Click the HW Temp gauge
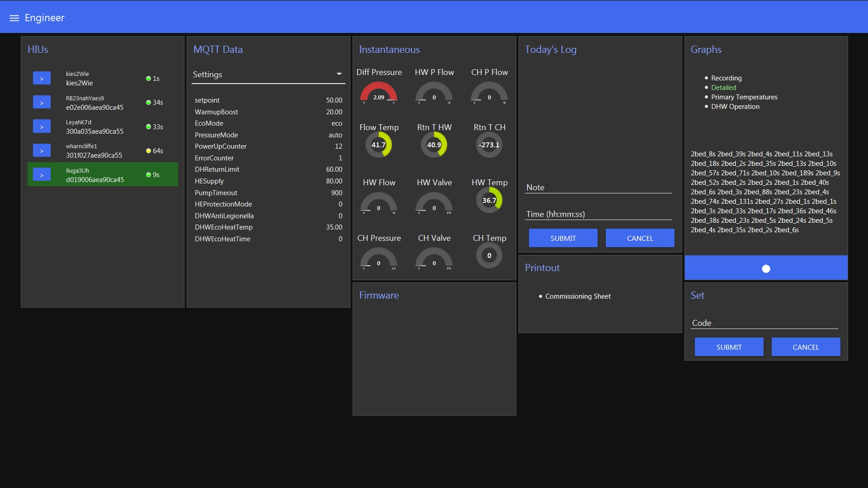This screenshot has width=868, height=488. point(489,200)
